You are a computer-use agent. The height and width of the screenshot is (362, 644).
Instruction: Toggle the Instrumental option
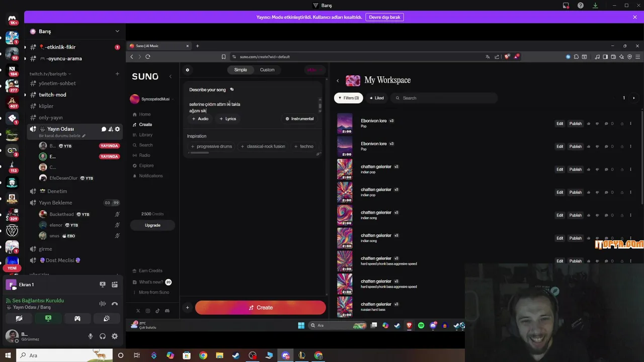coord(299,119)
